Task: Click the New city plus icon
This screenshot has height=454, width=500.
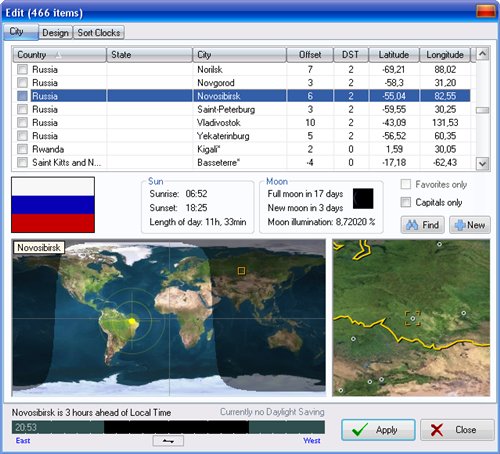Action: (460, 225)
